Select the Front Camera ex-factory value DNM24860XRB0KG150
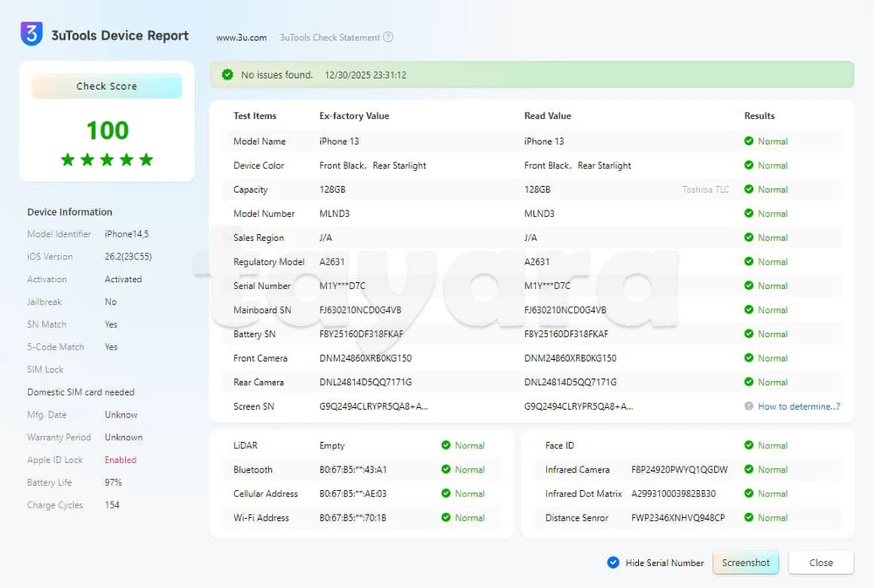 365,358
